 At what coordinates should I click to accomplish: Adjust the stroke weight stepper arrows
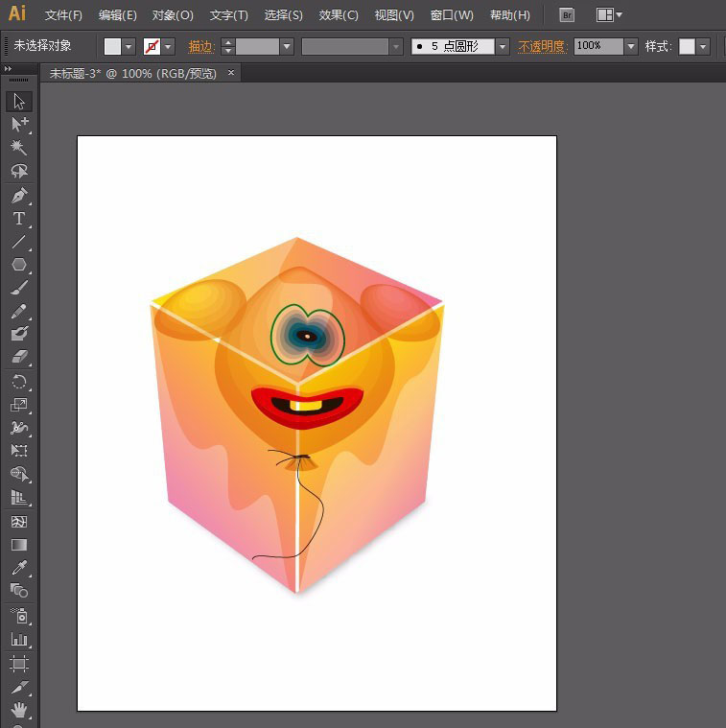(227, 46)
